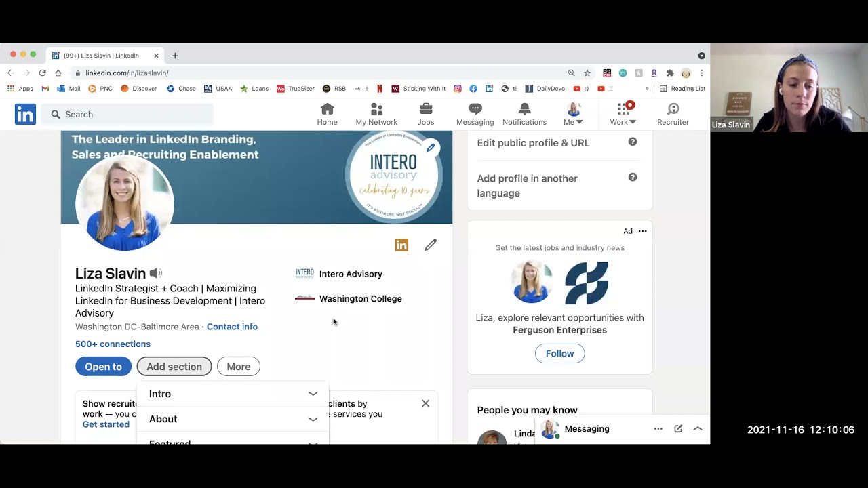Open a new browser tab

click(175, 56)
